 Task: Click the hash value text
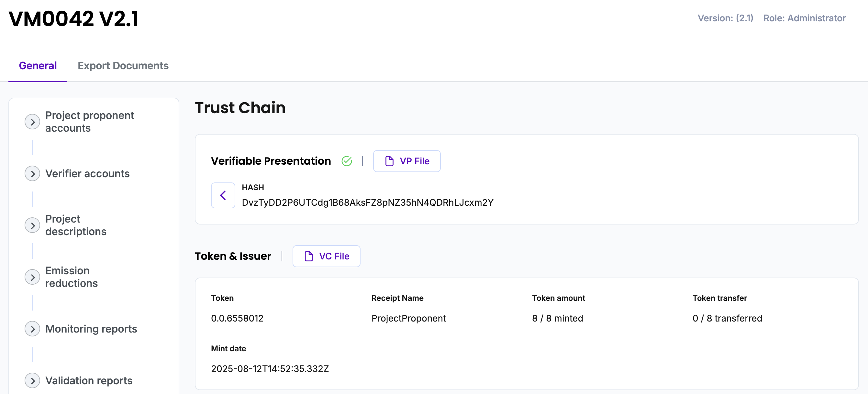[367, 202]
